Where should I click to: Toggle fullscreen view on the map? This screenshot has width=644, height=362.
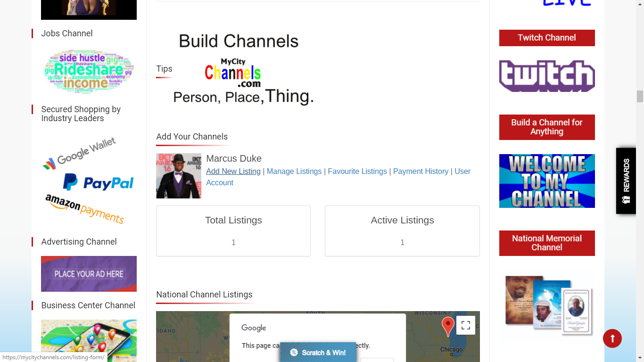(x=466, y=325)
